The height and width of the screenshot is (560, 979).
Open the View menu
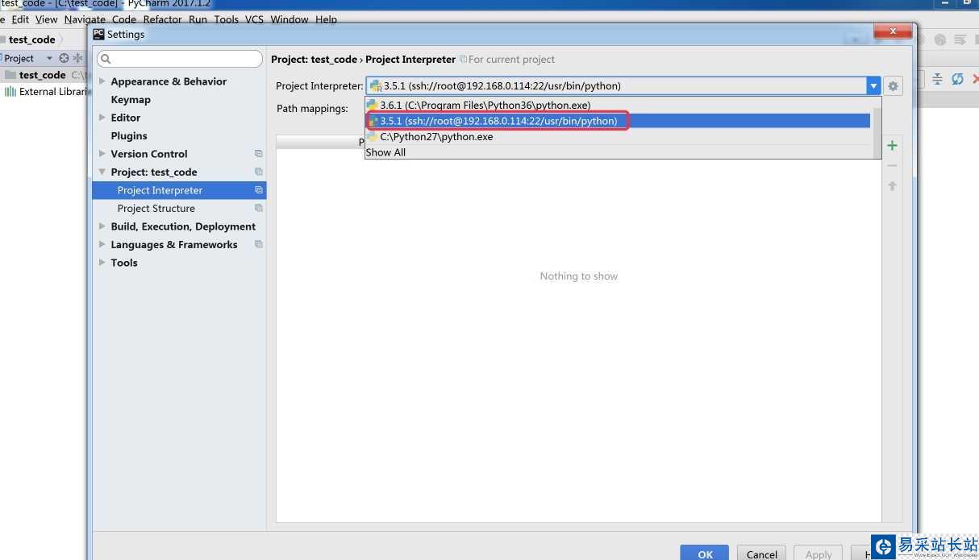46,19
